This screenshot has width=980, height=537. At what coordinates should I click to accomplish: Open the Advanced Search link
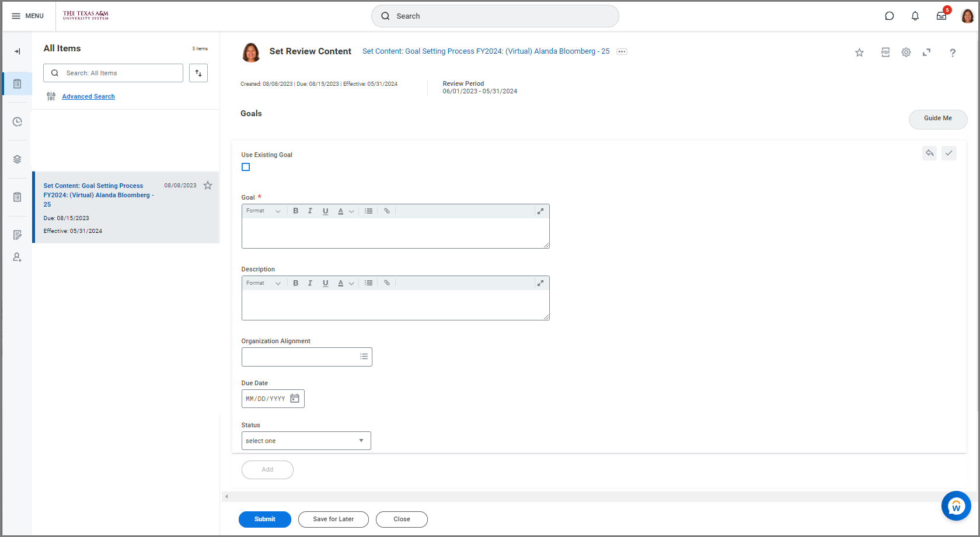click(88, 97)
